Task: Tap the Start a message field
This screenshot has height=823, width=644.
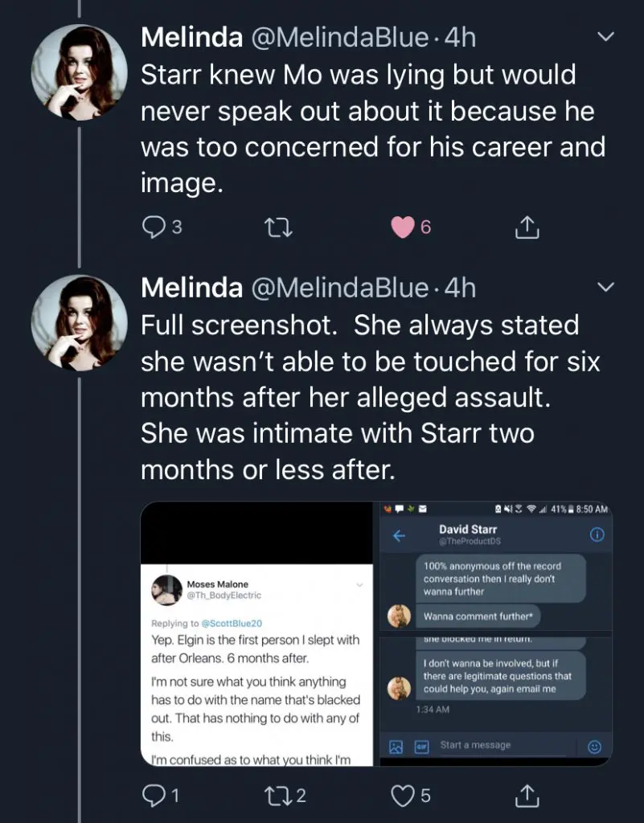Action: point(498,745)
